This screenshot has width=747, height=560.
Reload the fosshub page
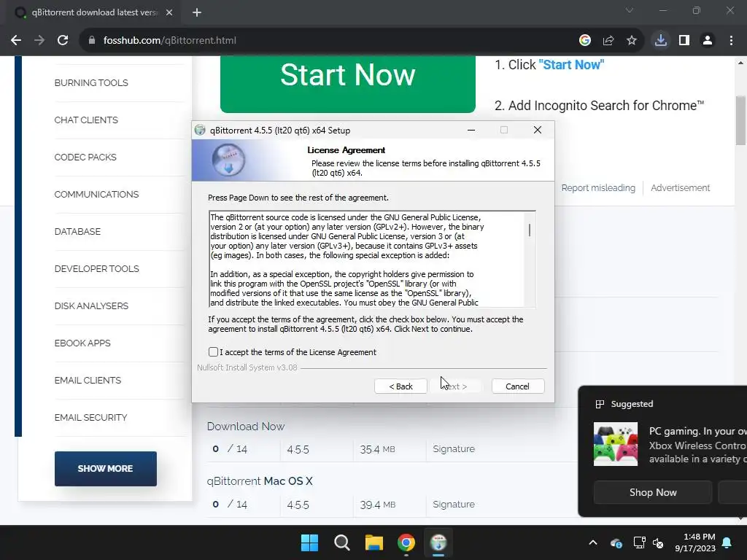[x=63, y=41]
